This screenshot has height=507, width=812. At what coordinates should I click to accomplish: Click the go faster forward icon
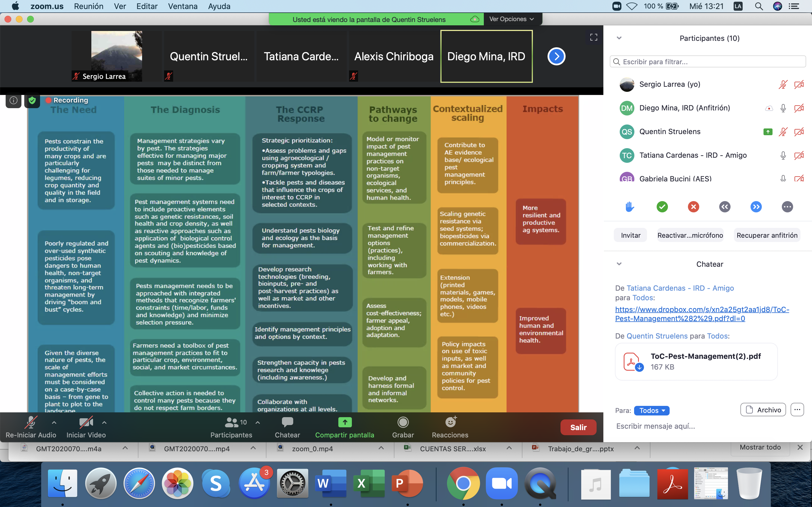click(756, 206)
